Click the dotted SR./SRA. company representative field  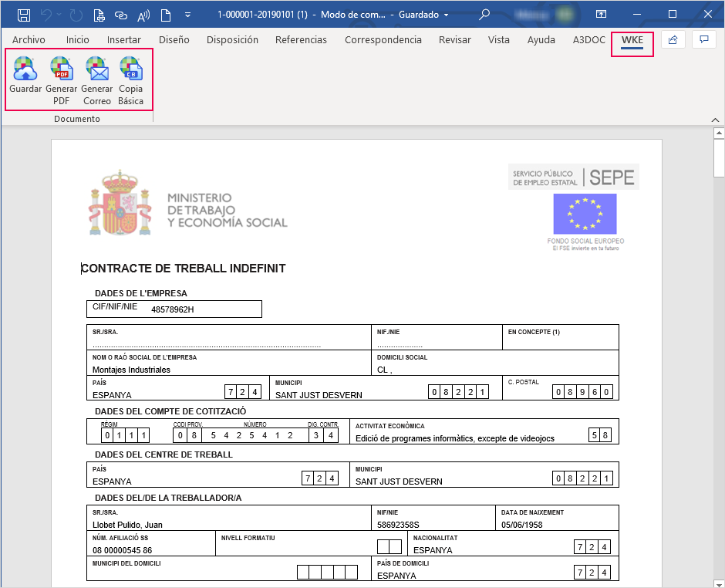(206, 345)
